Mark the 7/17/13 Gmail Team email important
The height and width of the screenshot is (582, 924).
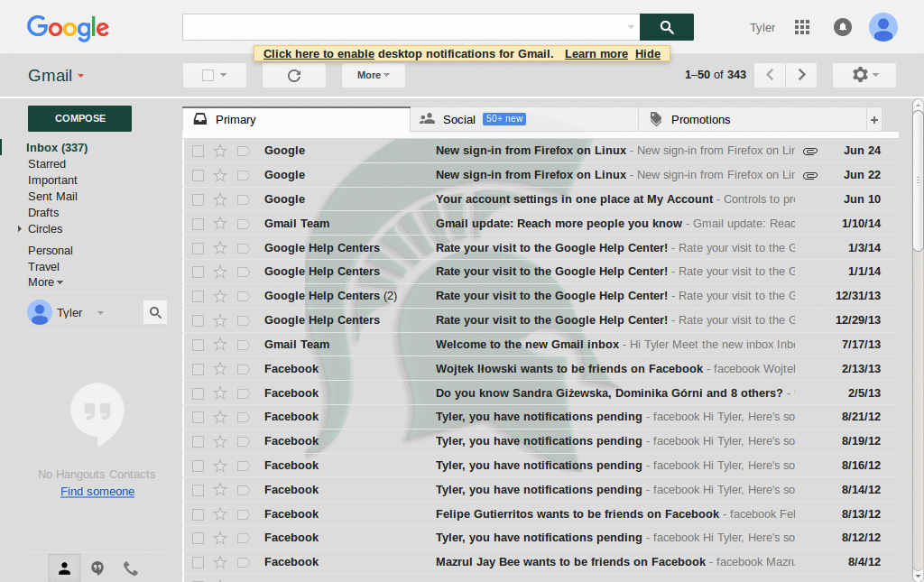[x=243, y=345]
